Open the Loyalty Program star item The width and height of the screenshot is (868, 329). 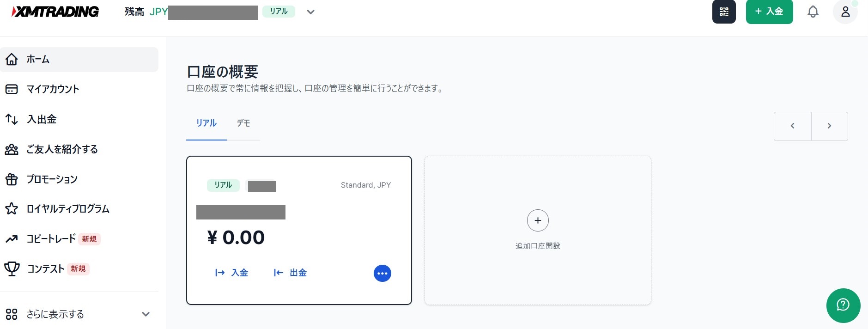[x=67, y=209]
